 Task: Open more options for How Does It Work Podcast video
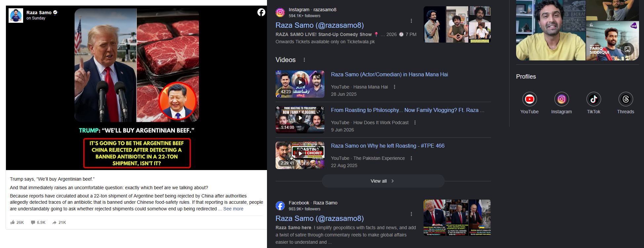[x=415, y=123]
